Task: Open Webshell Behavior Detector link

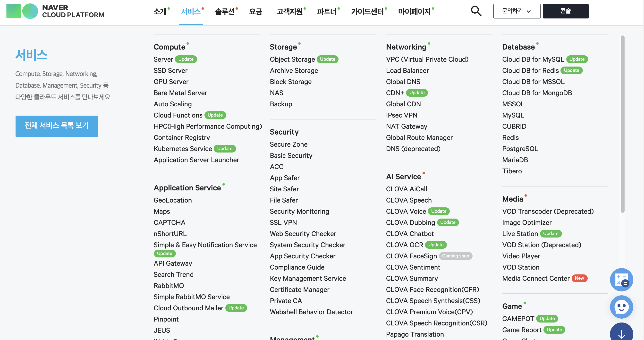Action: pyautogui.click(x=311, y=312)
